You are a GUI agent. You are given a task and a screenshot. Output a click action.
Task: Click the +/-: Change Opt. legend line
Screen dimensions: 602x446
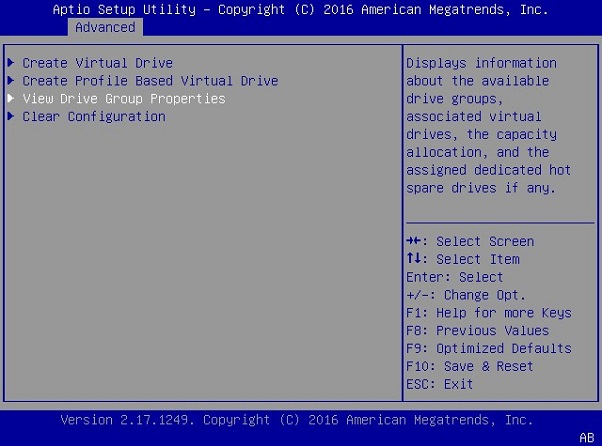pos(465,295)
